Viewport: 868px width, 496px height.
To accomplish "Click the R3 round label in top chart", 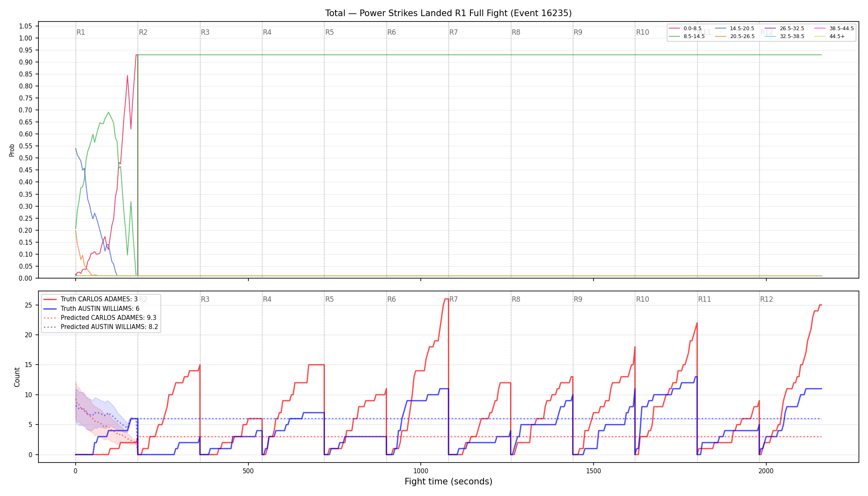I will (205, 32).
